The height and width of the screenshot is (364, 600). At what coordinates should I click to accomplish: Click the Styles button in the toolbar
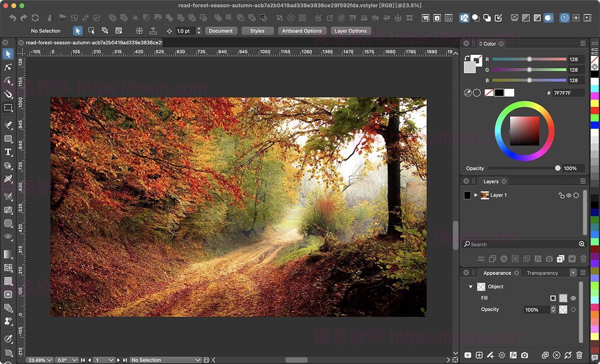[x=257, y=30]
